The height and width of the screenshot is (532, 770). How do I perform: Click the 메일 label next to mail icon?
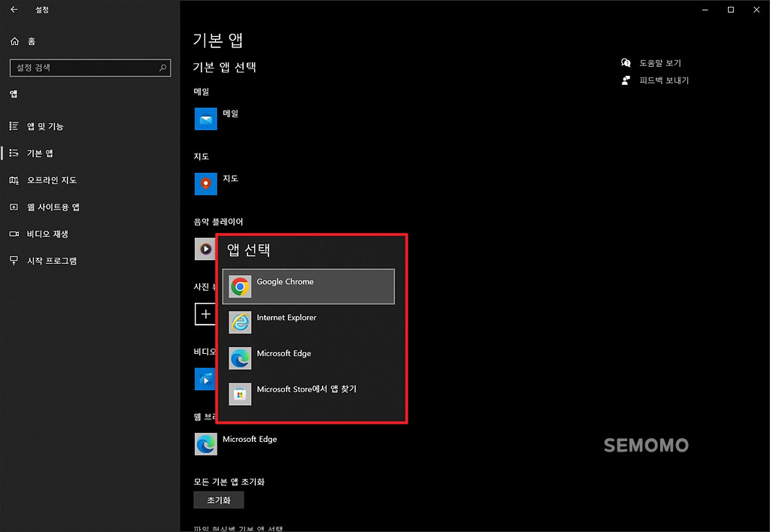tap(230, 113)
